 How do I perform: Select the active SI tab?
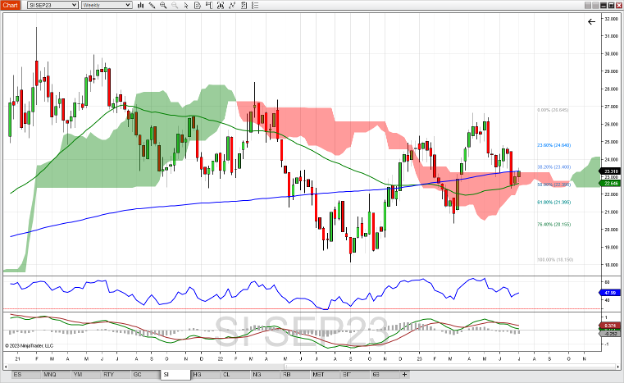(176, 374)
